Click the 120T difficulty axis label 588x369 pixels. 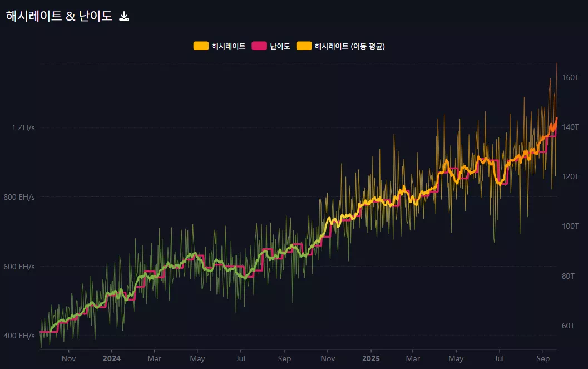[570, 176]
